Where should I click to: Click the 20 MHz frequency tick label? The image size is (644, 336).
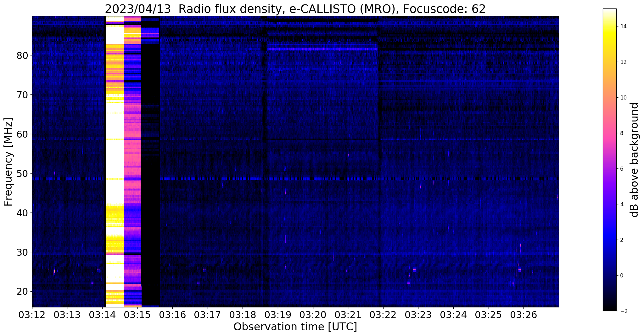pos(22,292)
